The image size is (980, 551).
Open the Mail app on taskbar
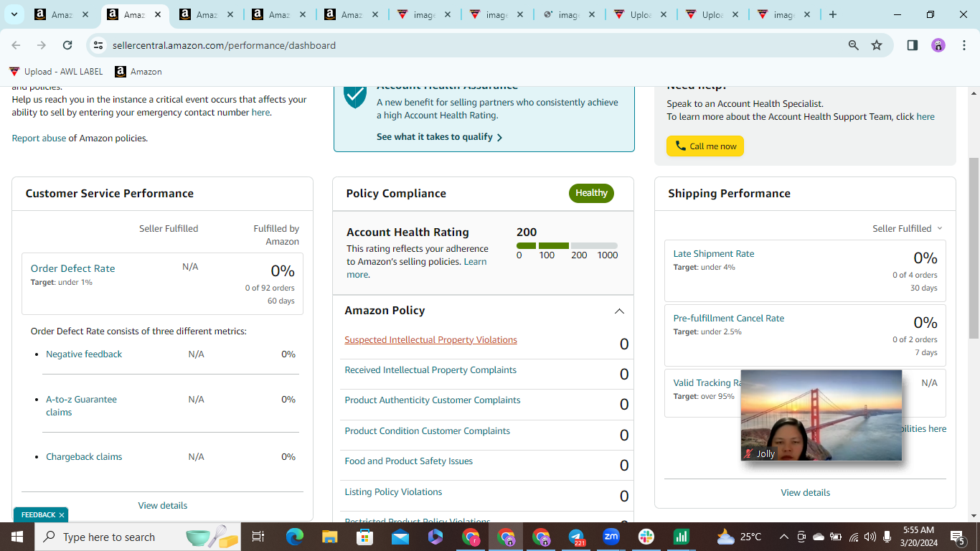pyautogui.click(x=400, y=537)
